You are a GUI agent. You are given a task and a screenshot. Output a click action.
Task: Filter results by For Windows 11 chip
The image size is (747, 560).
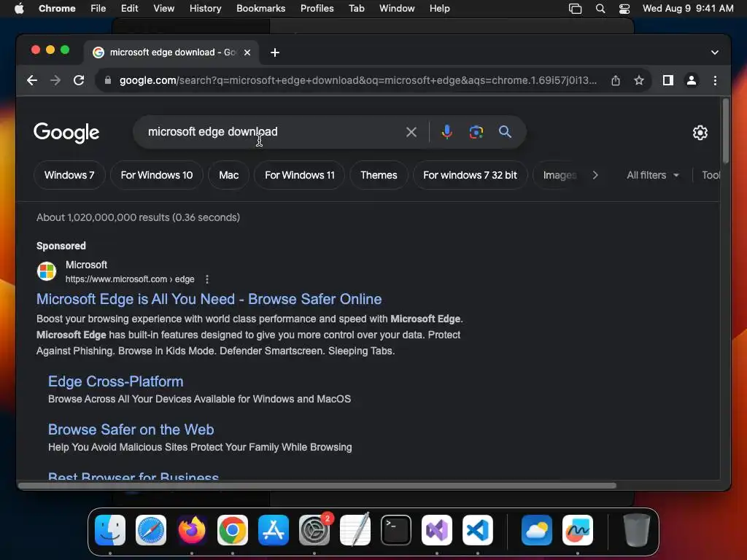pos(300,175)
